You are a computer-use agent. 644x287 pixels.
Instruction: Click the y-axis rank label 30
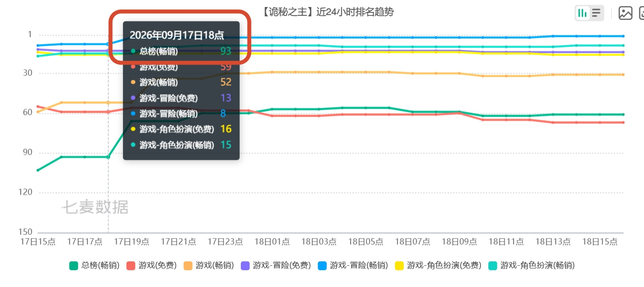pyautogui.click(x=27, y=73)
